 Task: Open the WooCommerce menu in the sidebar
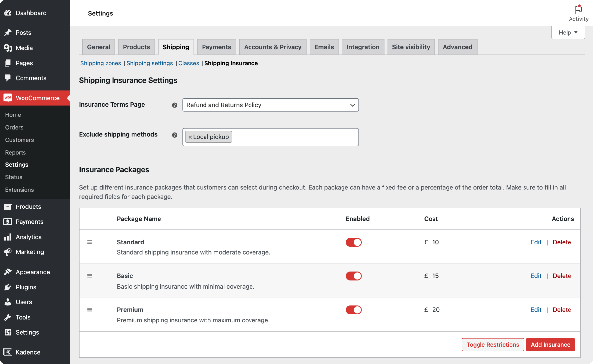click(8, 98)
